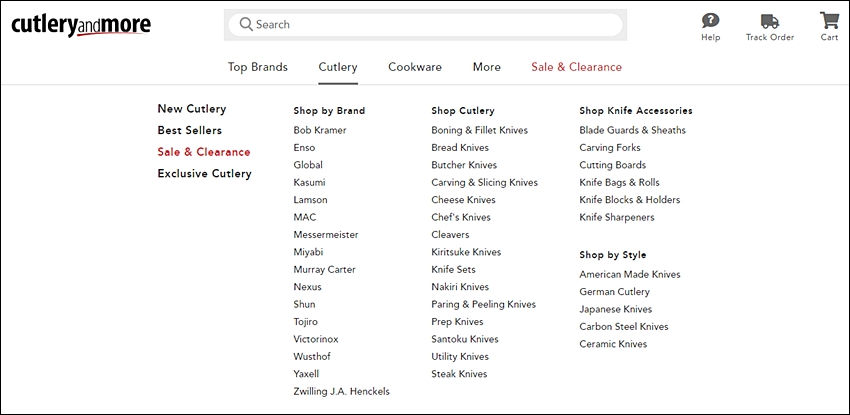Open the More menu
The width and height of the screenshot is (850, 415).
click(487, 67)
